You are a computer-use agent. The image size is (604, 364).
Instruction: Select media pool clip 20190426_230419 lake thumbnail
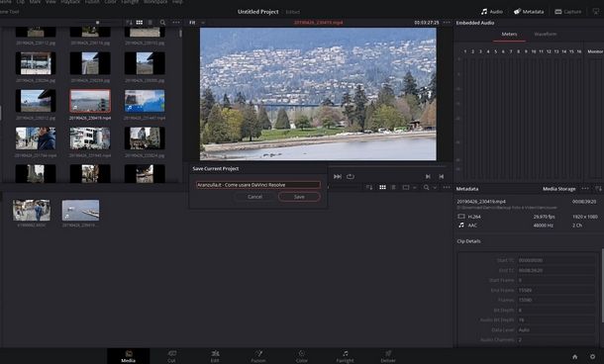coord(80,210)
